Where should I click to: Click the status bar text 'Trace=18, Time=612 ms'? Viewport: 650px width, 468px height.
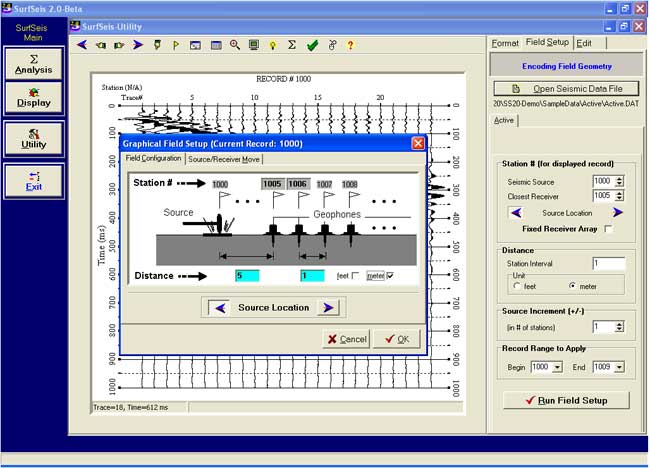[x=131, y=407]
